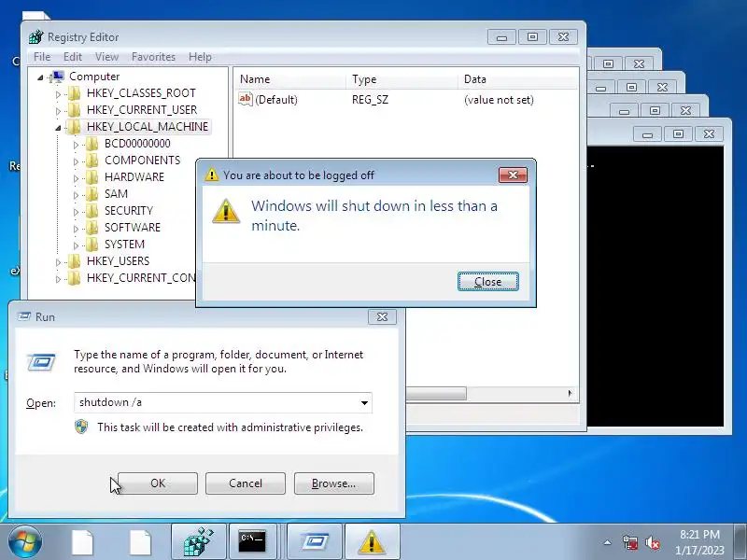Expand the HARDWARE key arrow
The width and height of the screenshot is (747, 560).
tap(76, 177)
